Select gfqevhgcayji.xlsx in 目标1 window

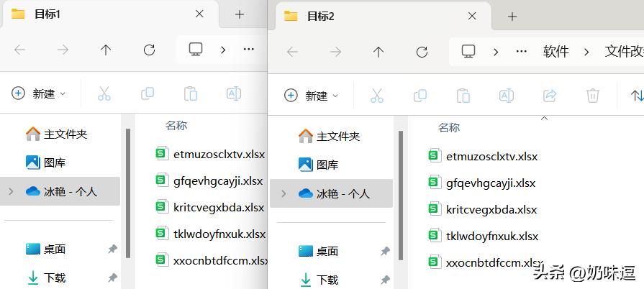click(x=209, y=181)
